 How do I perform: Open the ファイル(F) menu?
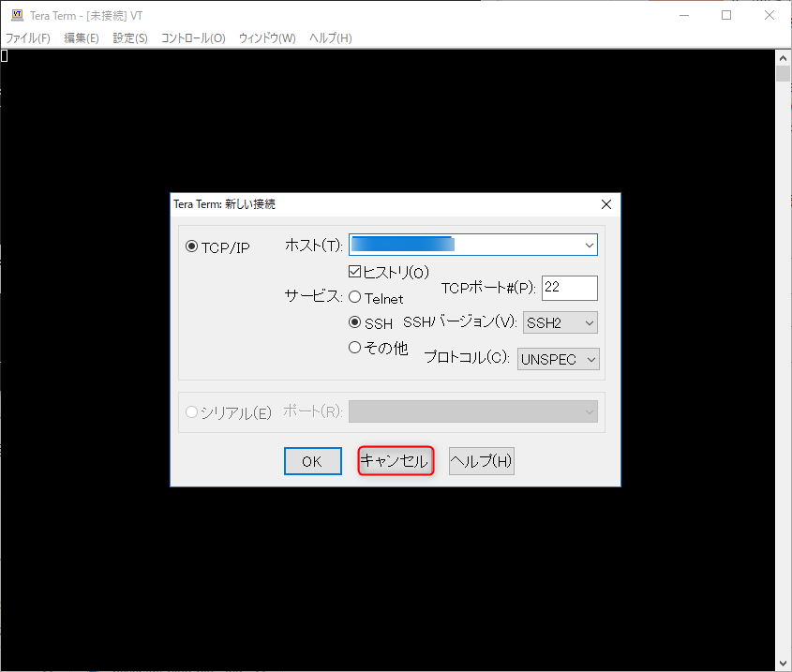pyautogui.click(x=28, y=38)
